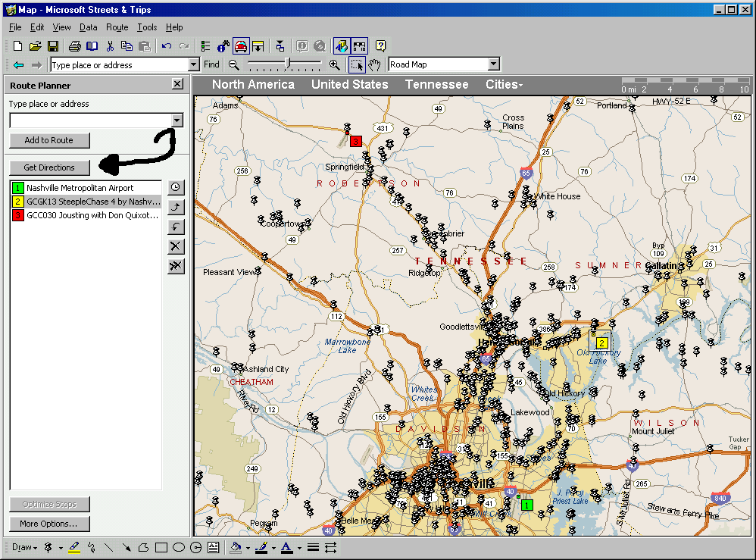756x560 pixels.
Task: Click the clock icon to schedule the stop
Action: pos(176,187)
